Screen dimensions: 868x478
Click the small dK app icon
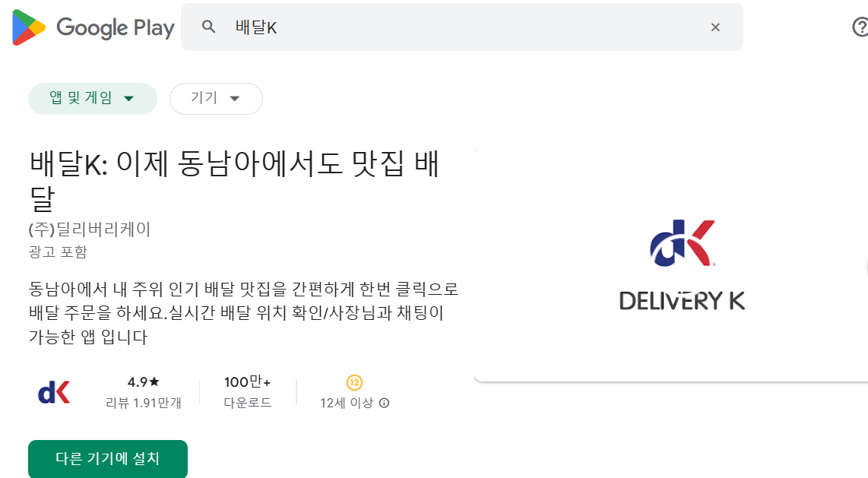click(54, 393)
